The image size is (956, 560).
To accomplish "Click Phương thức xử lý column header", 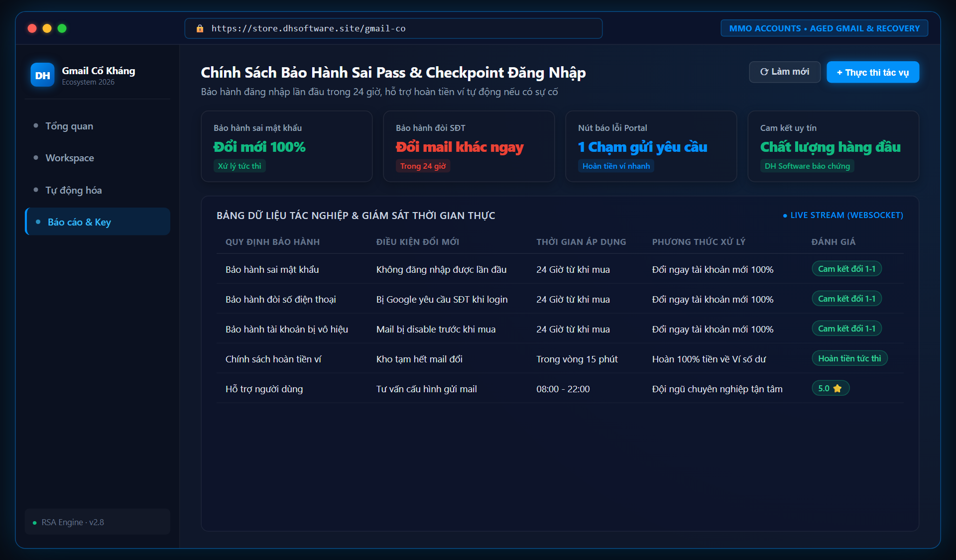I will point(699,242).
